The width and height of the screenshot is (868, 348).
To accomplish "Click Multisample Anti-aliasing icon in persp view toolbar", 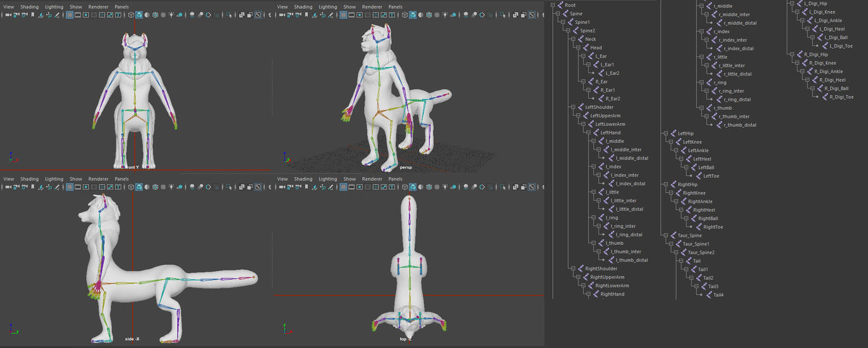I will (x=482, y=15).
